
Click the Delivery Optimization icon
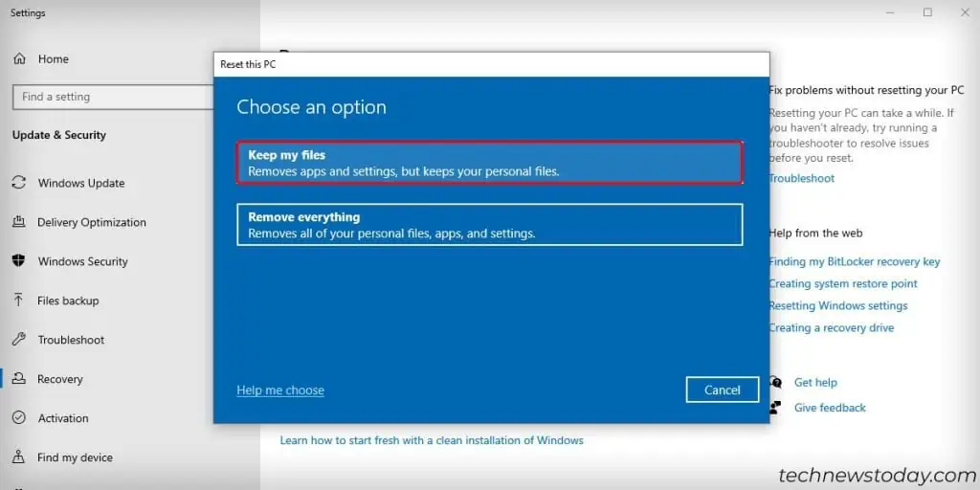click(x=19, y=222)
